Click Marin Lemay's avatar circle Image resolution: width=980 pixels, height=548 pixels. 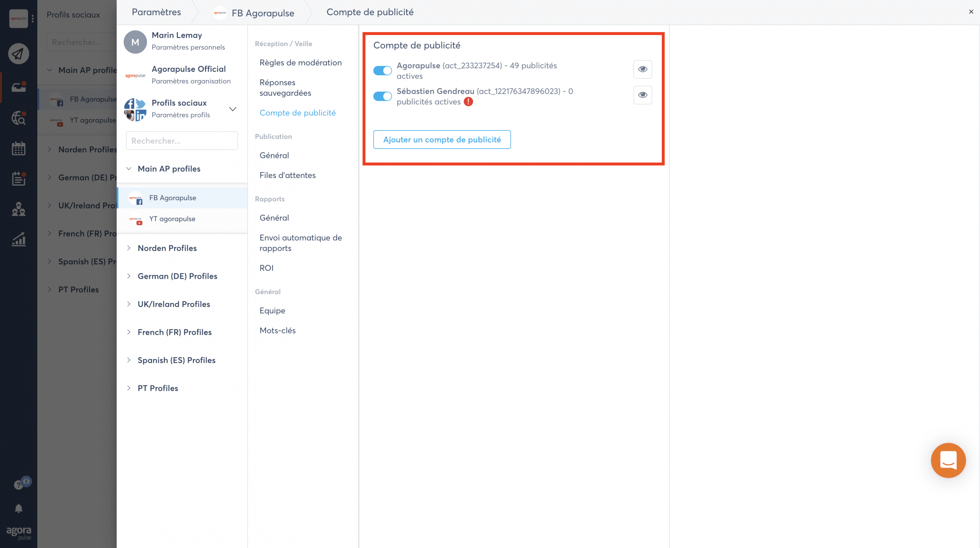[135, 42]
